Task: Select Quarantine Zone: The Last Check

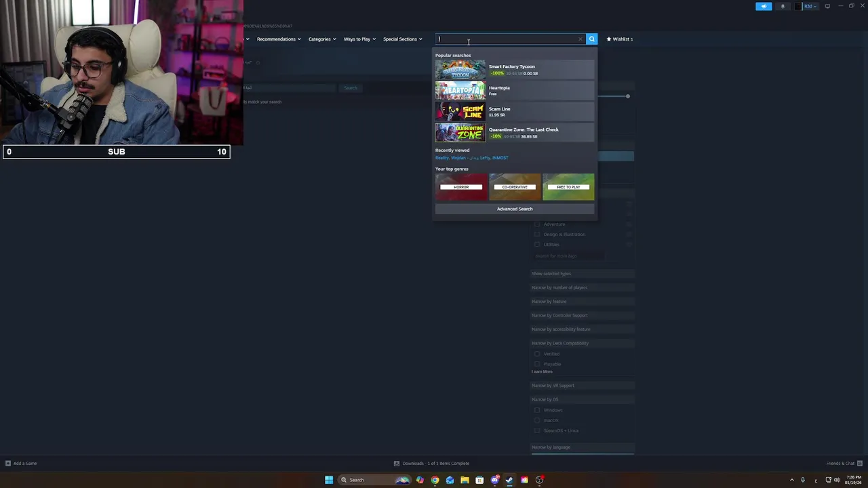Action: click(515, 133)
